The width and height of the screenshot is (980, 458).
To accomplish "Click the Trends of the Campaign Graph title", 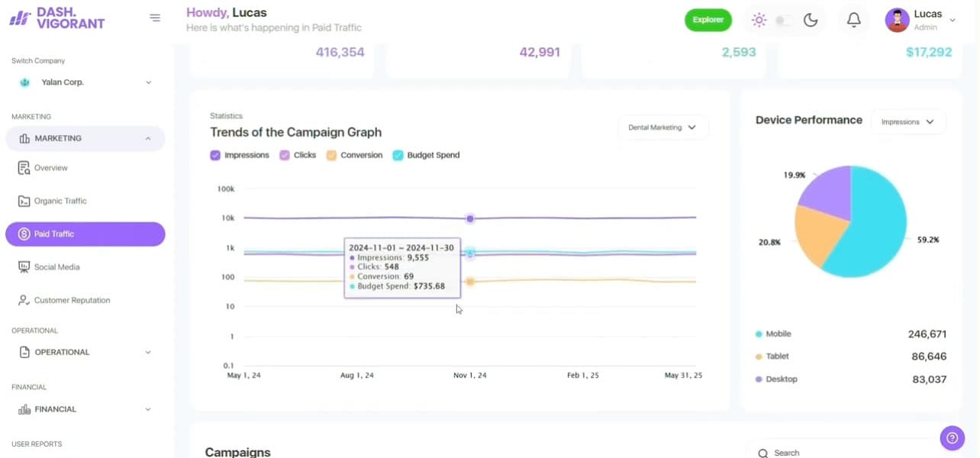I will (295, 132).
